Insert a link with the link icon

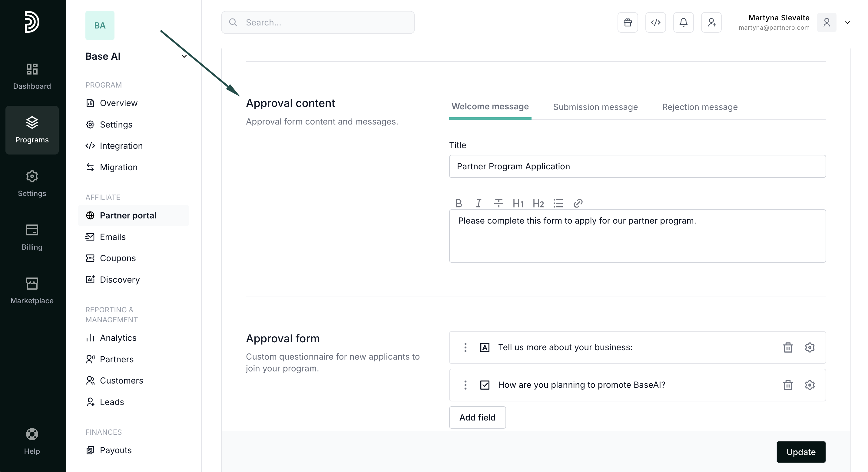tap(578, 203)
